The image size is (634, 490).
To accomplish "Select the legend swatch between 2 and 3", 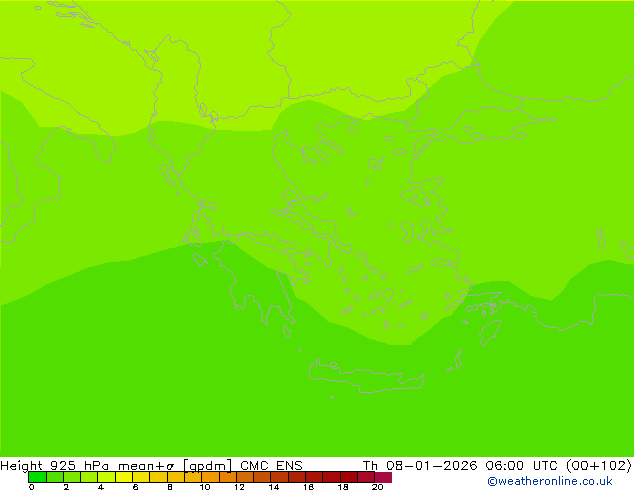I will [x=72, y=477].
